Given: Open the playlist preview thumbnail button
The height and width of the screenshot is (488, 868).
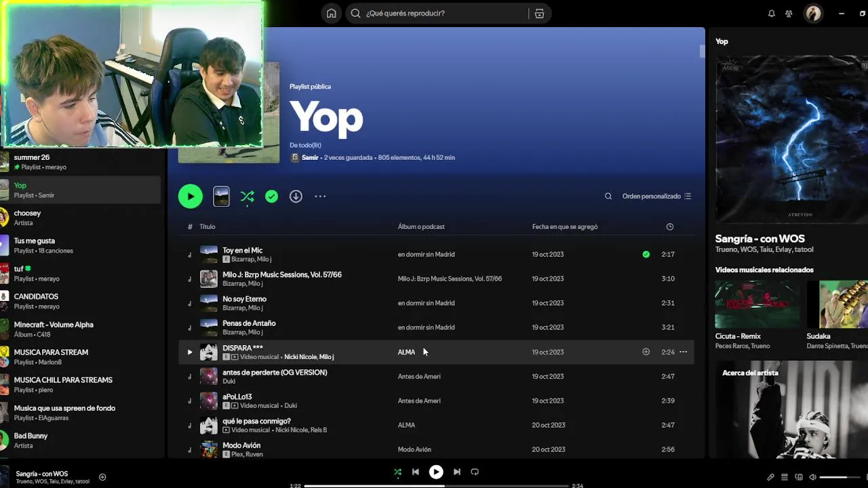Looking at the screenshot, I should coord(221,197).
